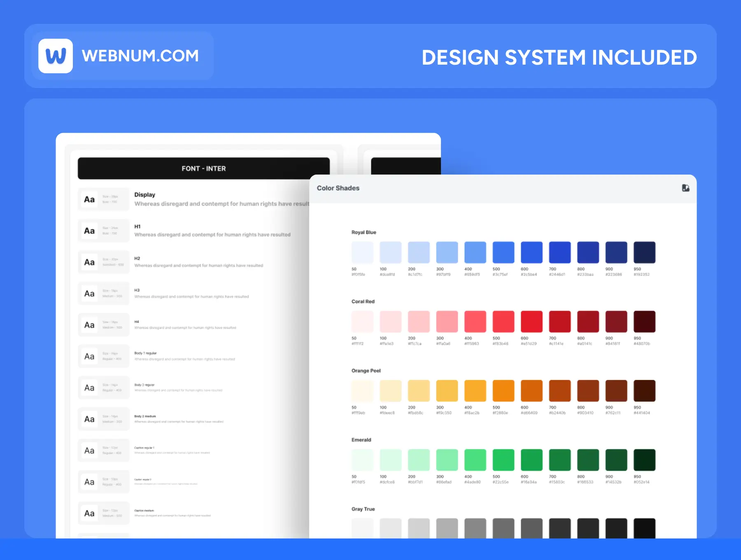Select the Emerald 300 swatch

click(447, 460)
